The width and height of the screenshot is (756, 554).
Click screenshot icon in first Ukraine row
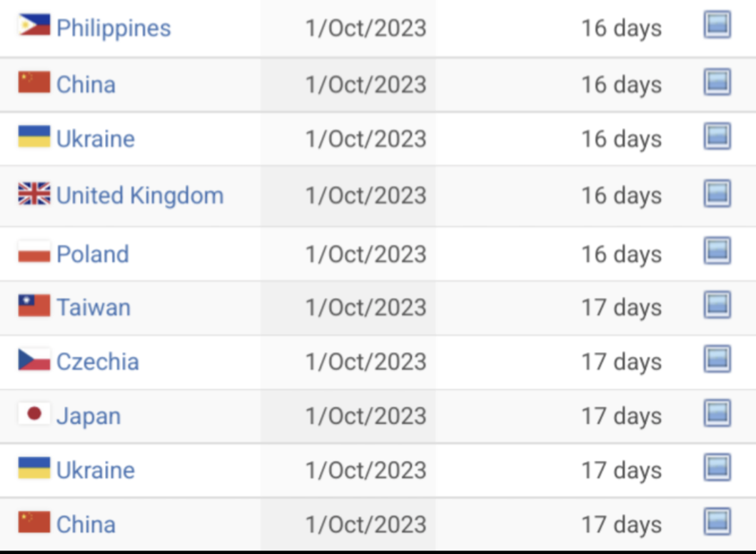[x=717, y=136]
